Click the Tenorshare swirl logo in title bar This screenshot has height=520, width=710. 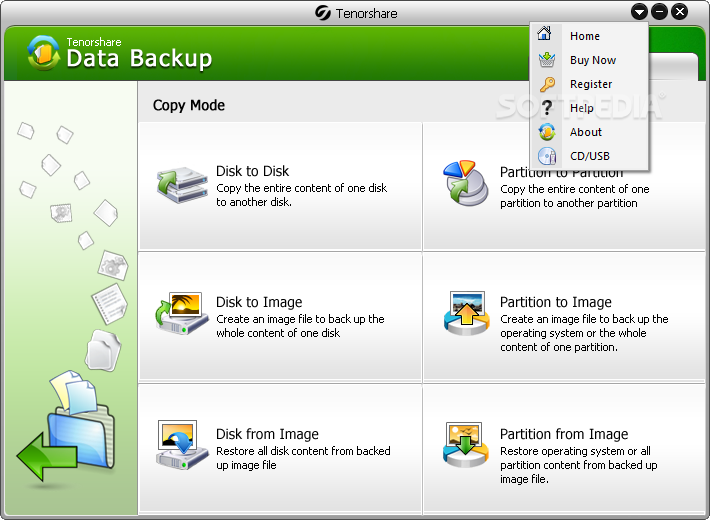tap(323, 13)
